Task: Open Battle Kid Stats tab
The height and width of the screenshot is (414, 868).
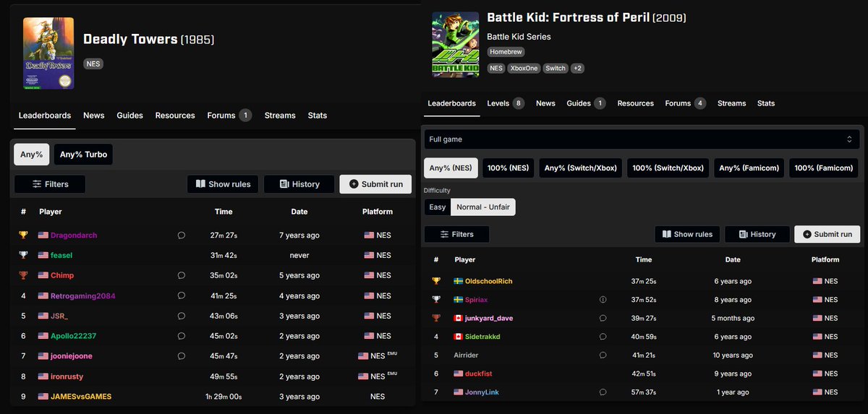Action: (766, 103)
